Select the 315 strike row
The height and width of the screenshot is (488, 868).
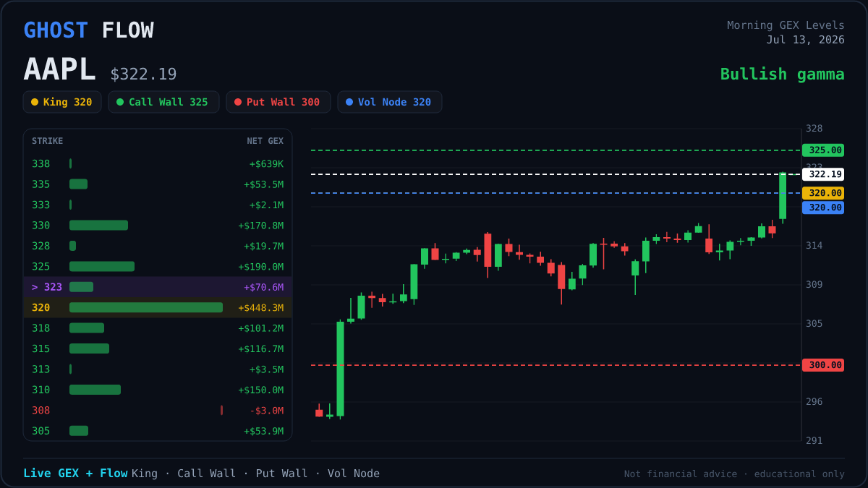click(158, 348)
